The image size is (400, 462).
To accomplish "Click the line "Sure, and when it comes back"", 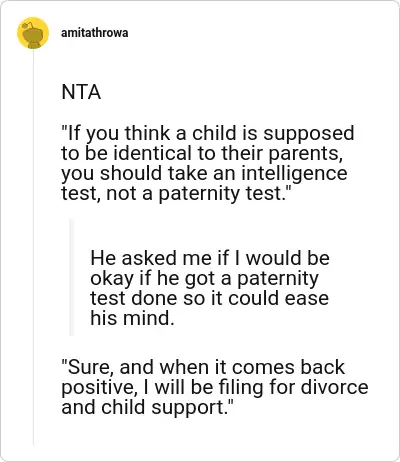I will pyautogui.click(x=203, y=367).
